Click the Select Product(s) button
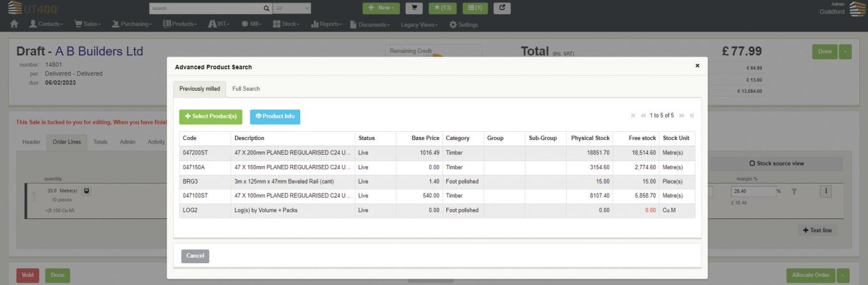This screenshot has width=868, height=285. (x=211, y=116)
